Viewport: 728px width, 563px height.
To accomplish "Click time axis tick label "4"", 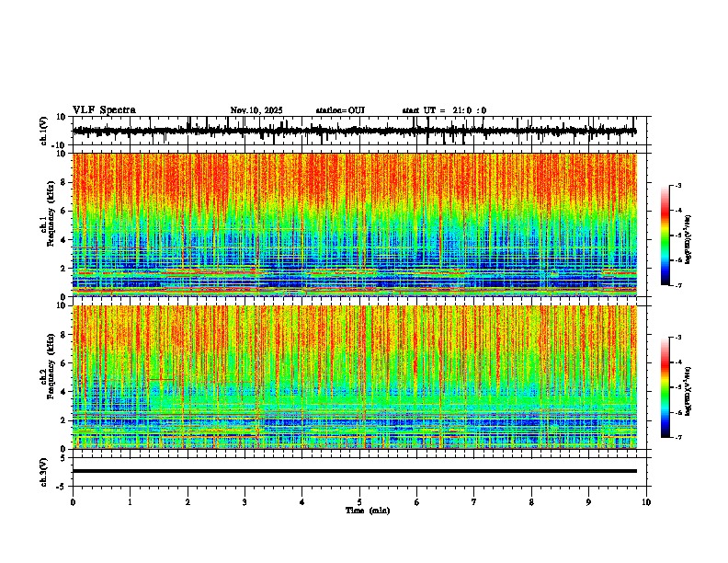I will click(302, 502).
